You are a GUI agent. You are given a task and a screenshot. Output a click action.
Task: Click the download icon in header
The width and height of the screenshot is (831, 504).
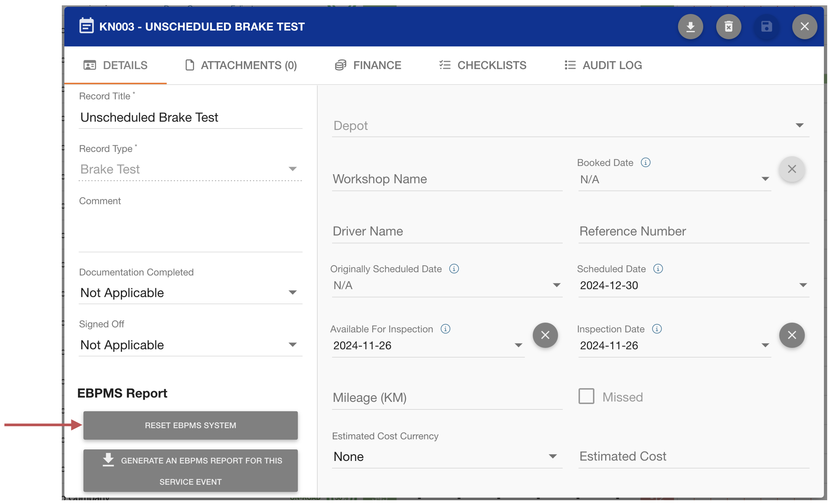click(x=690, y=27)
